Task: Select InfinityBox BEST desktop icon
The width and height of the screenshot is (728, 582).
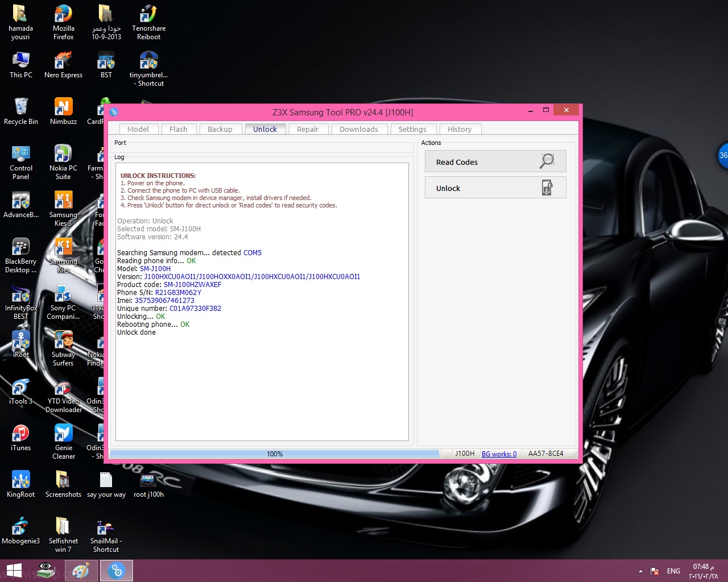Action: click(21, 302)
